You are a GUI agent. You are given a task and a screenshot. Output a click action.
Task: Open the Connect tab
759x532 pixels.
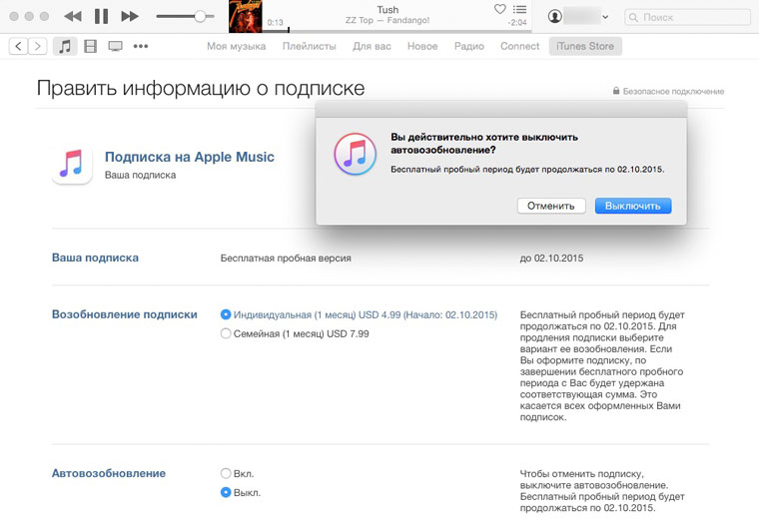[x=520, y=47]
